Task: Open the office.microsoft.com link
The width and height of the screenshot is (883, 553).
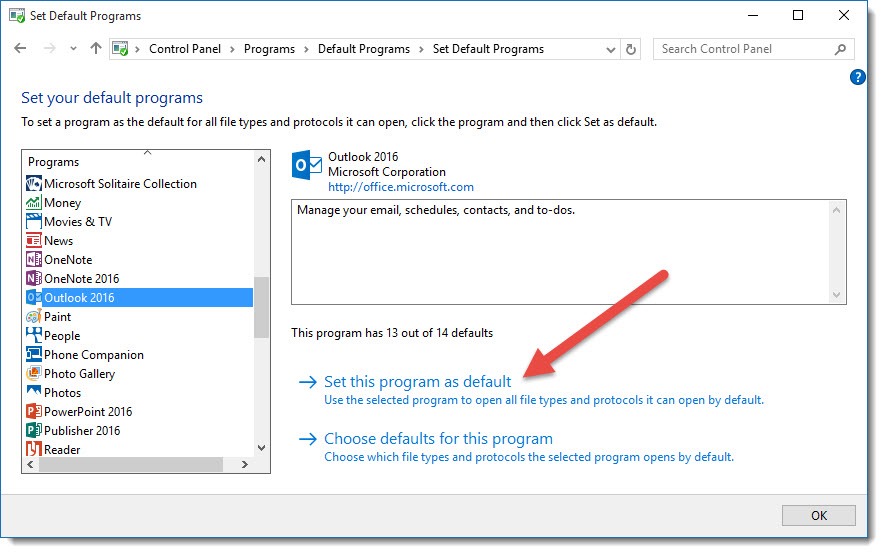Action: click(401, 187)
